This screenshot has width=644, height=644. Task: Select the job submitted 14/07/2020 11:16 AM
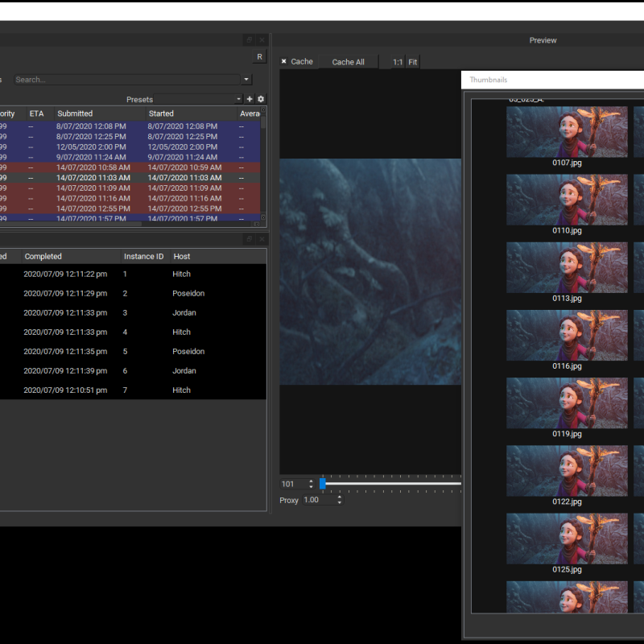pos(130,198)
